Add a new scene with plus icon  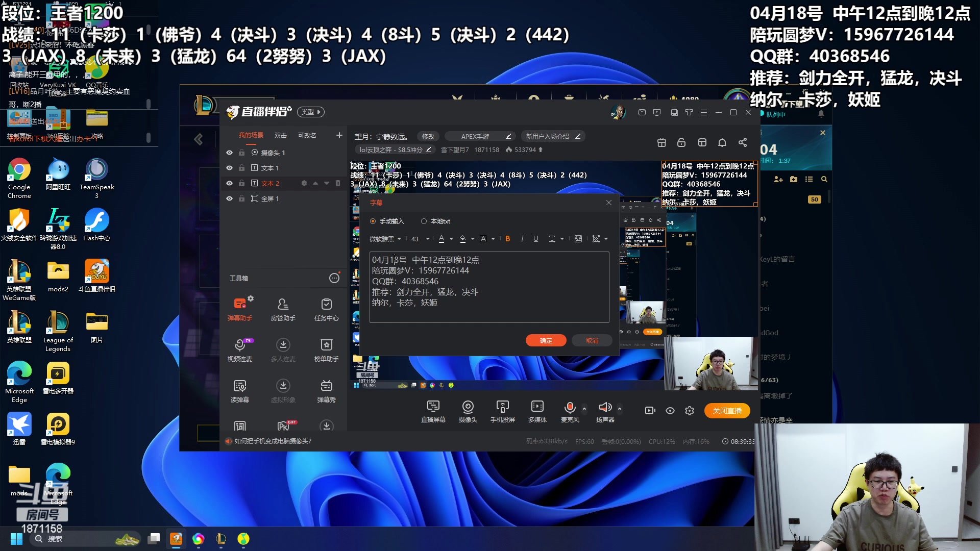[x=339, y=135]
